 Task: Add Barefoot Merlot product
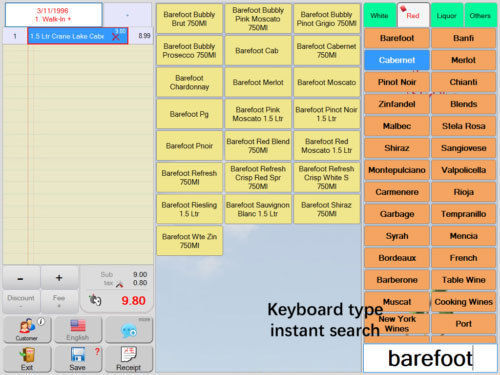point(258,82)
